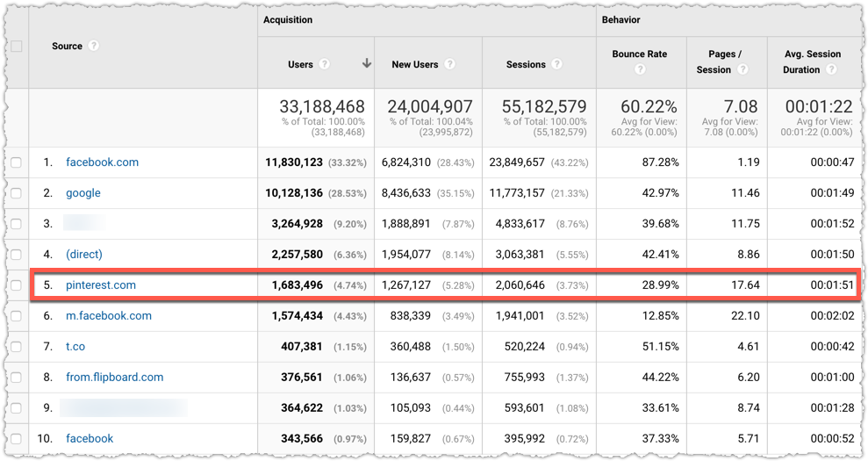Select m.facebook.com duration 00:02:02
Image resolution: width=868 pixels, height=461 pixels.
[833, 316]
